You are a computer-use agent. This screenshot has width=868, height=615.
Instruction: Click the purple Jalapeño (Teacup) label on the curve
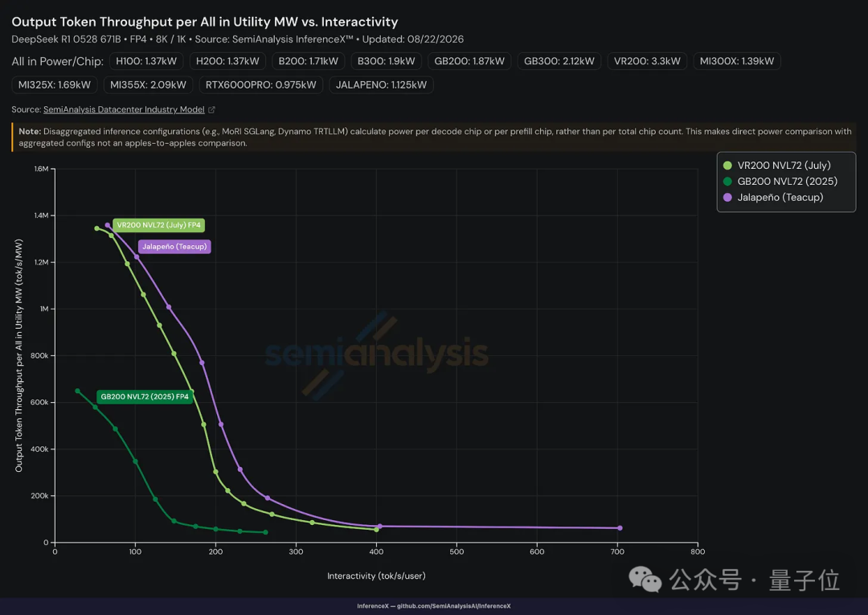[174, 246]
